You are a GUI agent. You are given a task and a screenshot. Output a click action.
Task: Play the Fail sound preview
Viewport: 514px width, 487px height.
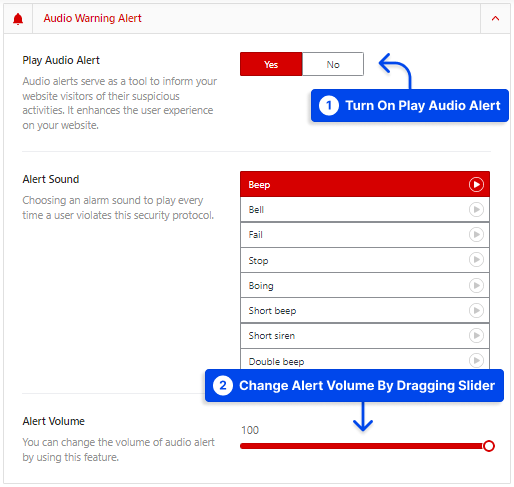point(476,235)
